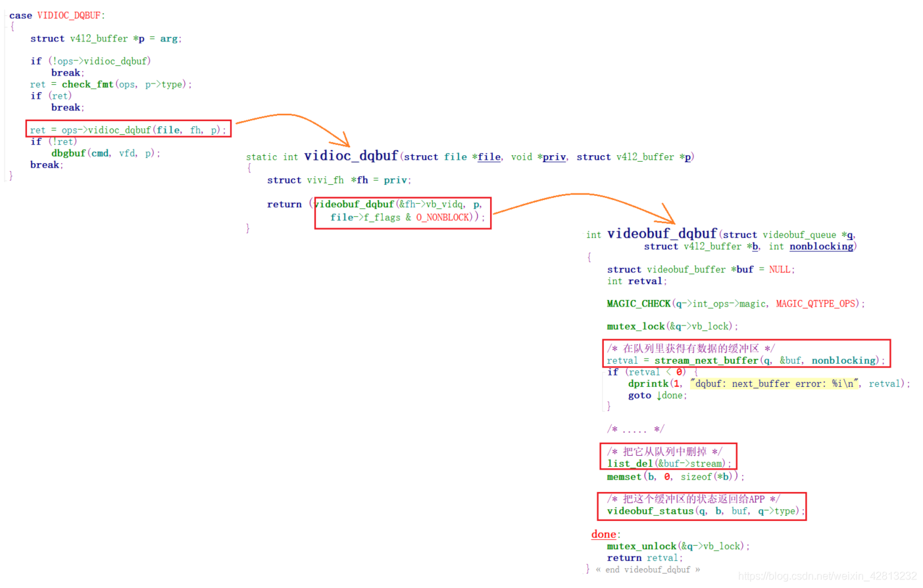Viewport: 923px width, 588px height.
Task: Click the '/* ..... */' placeholder comment
Action: [x=636, y=429]
